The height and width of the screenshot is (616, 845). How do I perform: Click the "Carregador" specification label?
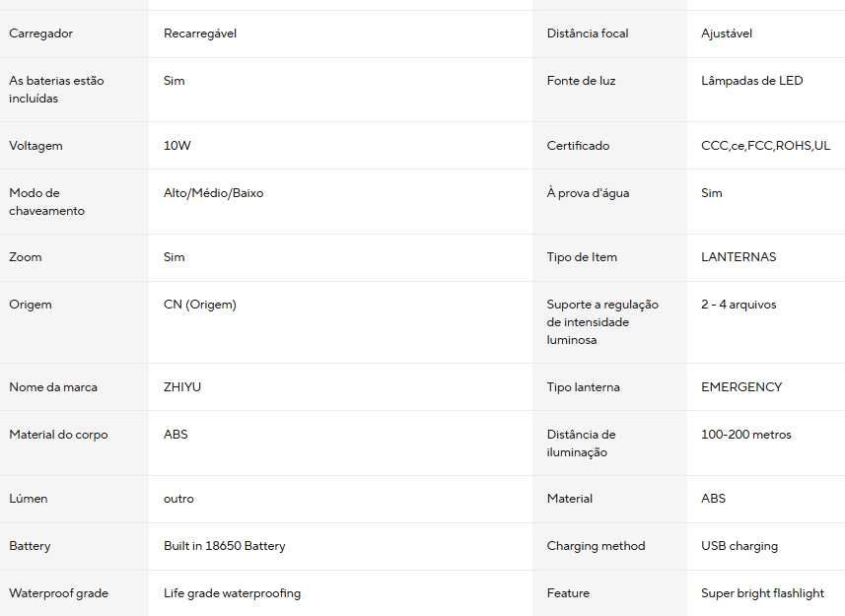[40, 34]
